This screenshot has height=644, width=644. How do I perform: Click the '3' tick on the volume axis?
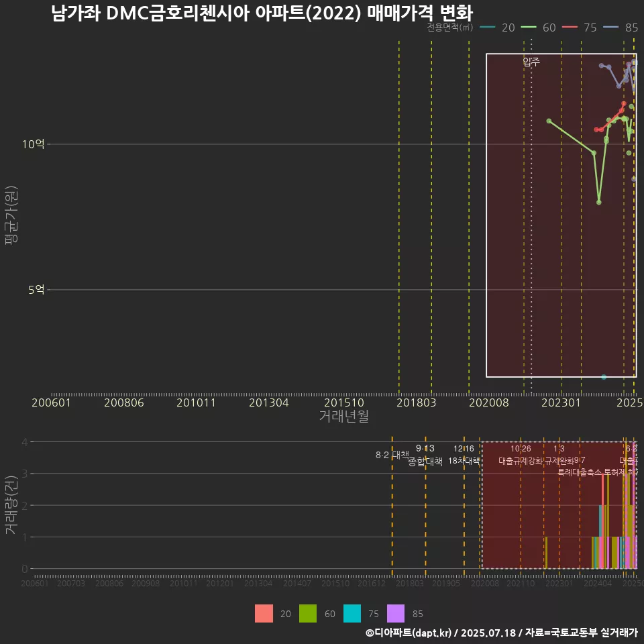[25, 474]
